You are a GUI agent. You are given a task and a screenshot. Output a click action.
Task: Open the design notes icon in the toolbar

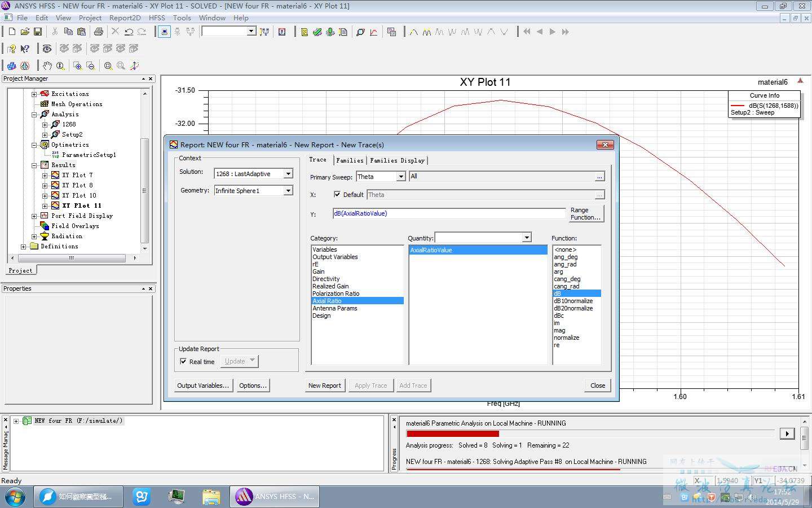(x=304, y=32)
